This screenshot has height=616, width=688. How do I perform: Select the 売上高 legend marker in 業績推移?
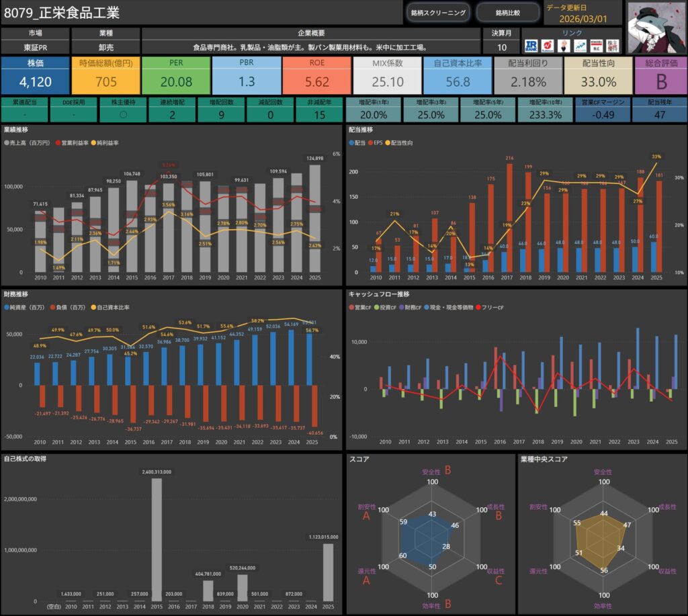(7, 143)
